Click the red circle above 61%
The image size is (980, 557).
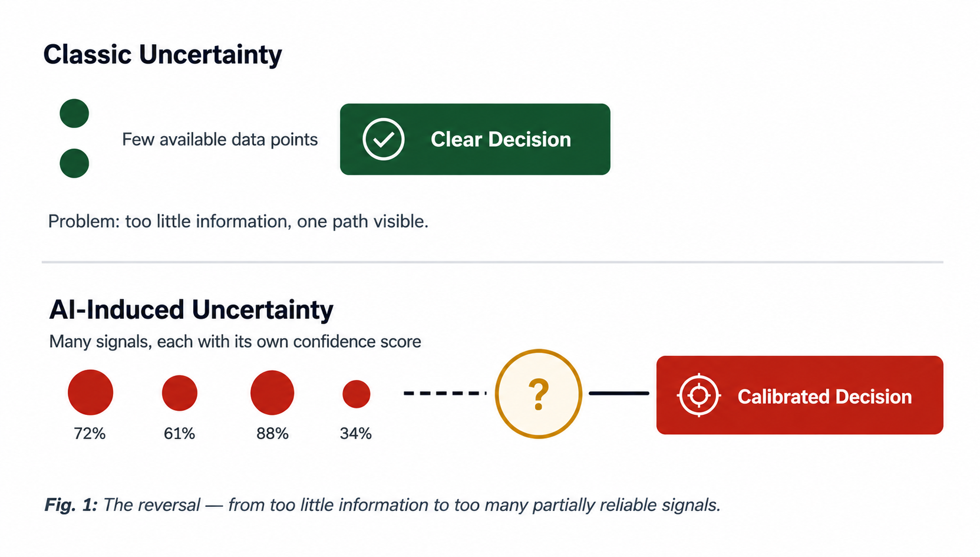tap(180, 393)
